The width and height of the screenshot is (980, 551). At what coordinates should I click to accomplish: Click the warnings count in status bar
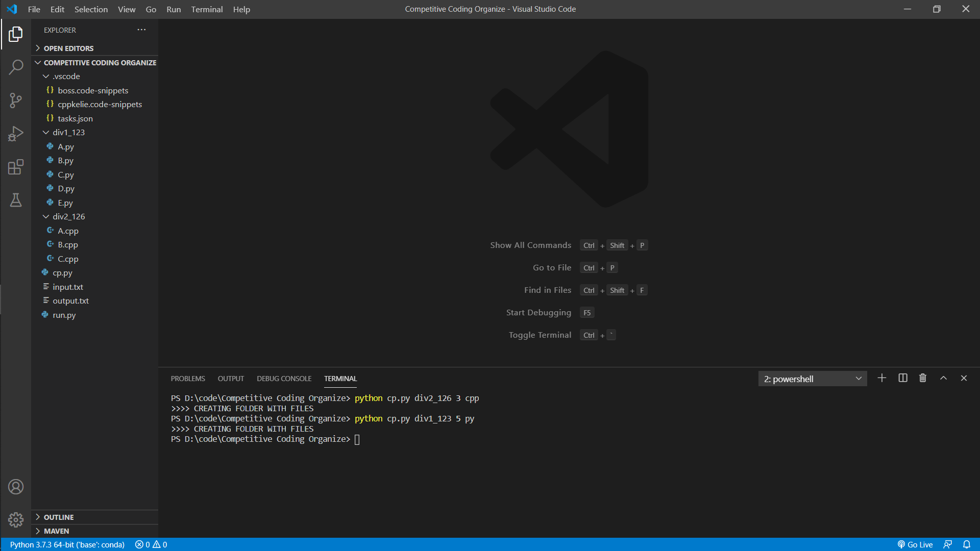(x=160, y=544)
